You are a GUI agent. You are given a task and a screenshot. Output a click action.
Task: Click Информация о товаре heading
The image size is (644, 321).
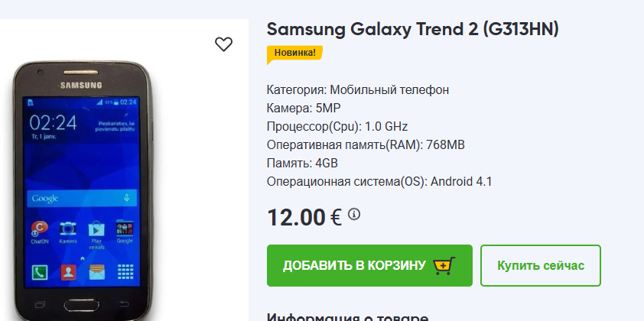click(347, 317)
